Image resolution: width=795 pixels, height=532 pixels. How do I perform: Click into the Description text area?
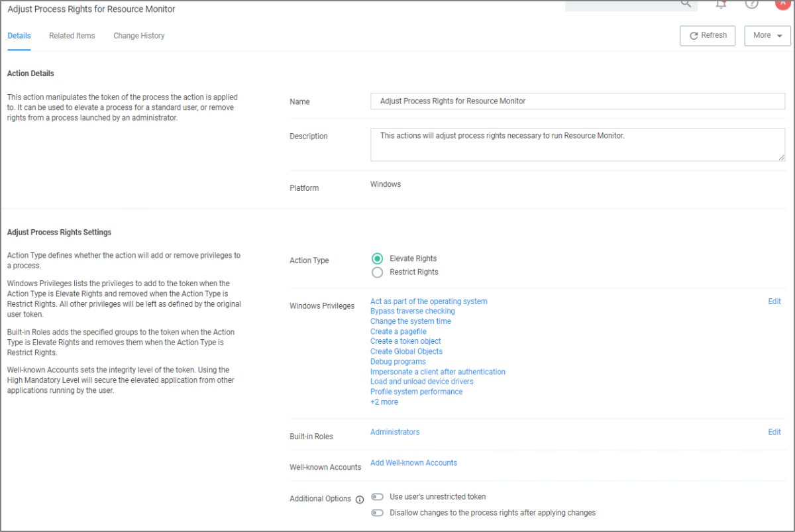click(x=577, y=144)
